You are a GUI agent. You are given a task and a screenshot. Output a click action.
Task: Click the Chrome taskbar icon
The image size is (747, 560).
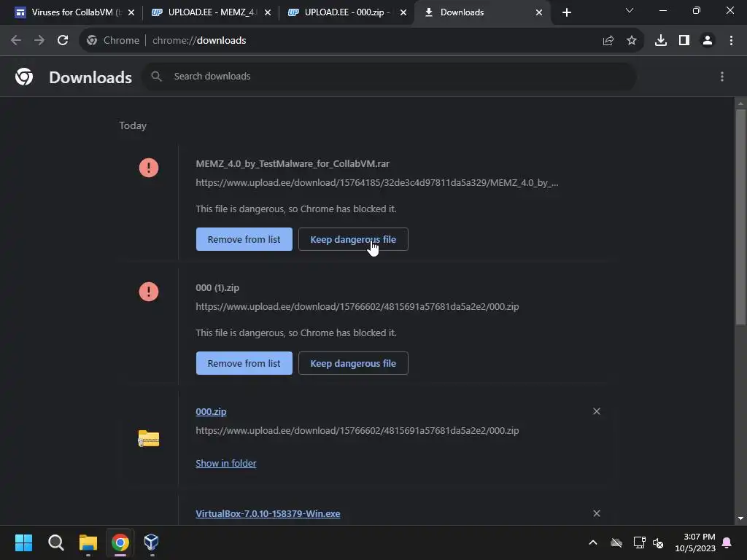point(120,542)
